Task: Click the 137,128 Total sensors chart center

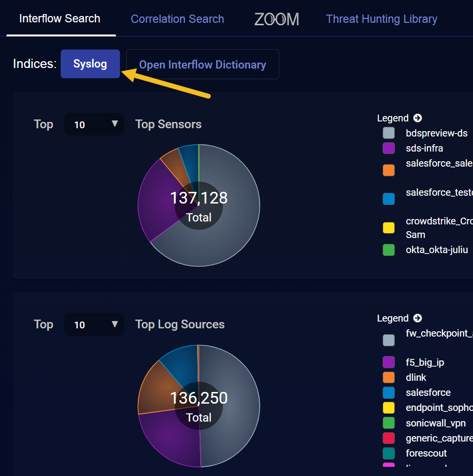Action: click(199, 205)
